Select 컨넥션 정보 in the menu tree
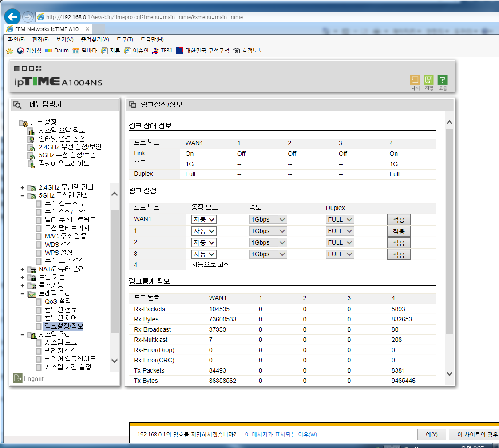The image size is (499, 448). click(61, 309)
